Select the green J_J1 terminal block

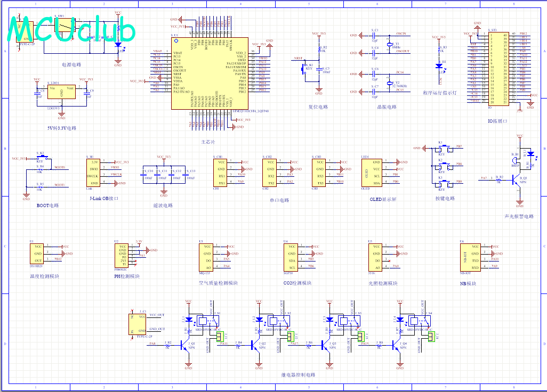click(220, 337)
